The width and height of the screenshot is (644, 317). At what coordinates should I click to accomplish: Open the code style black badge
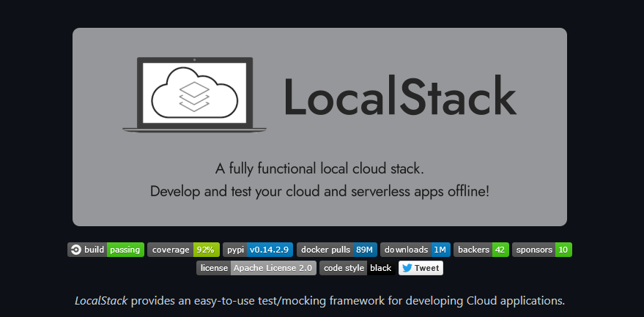(x=358, y=268)
